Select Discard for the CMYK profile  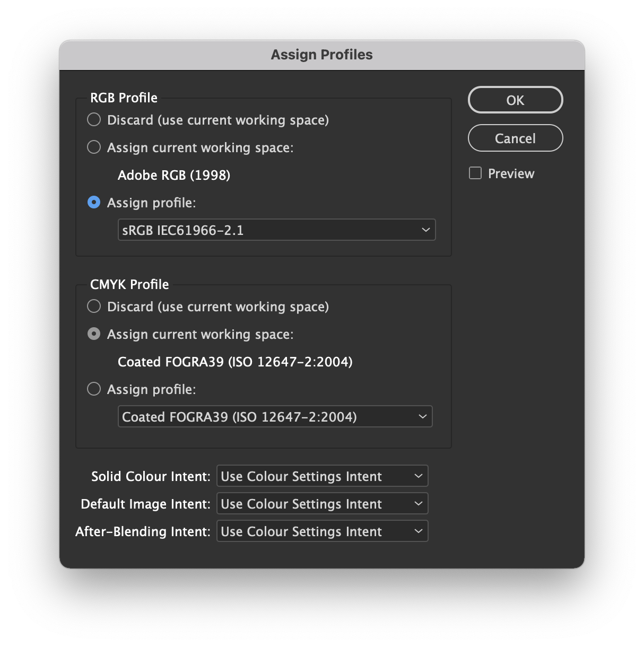(94, 307)
